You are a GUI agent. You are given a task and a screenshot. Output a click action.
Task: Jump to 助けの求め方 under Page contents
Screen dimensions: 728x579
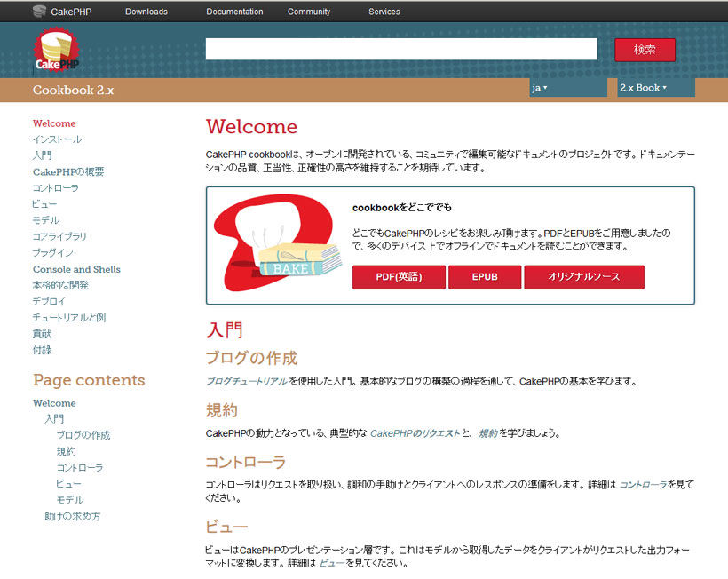(x=73, y=516)
